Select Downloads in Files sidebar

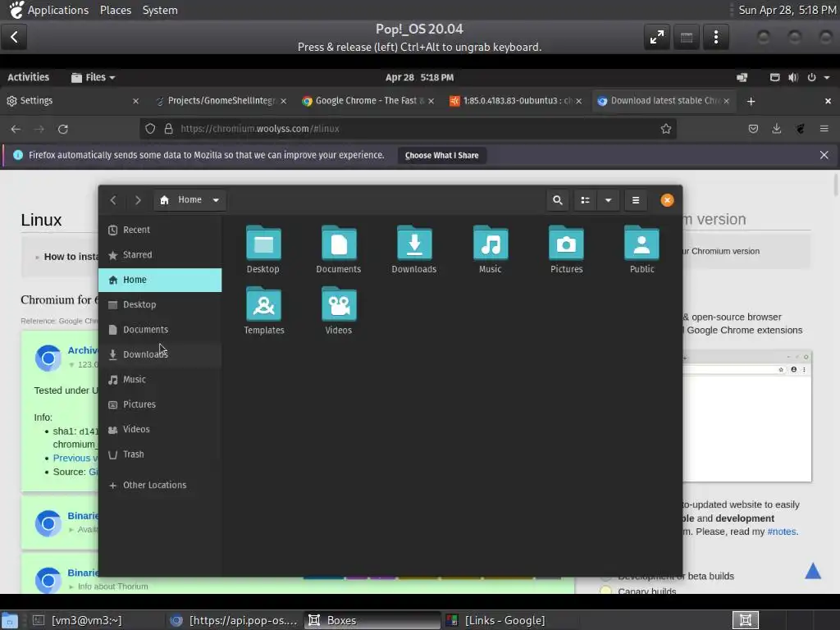tap(160, 354)
